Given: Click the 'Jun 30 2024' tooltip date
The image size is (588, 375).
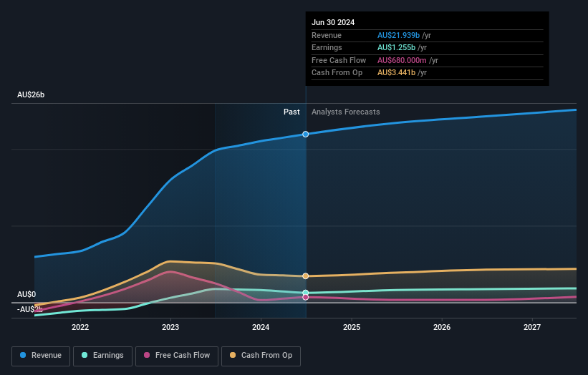Looking at the screenshot, I should (x=333, y=22).
